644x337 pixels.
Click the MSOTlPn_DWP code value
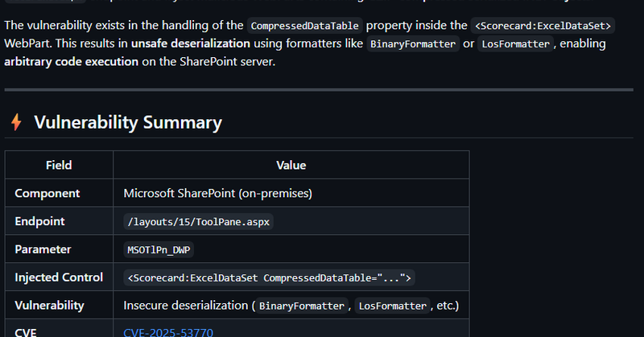point(159,249)
